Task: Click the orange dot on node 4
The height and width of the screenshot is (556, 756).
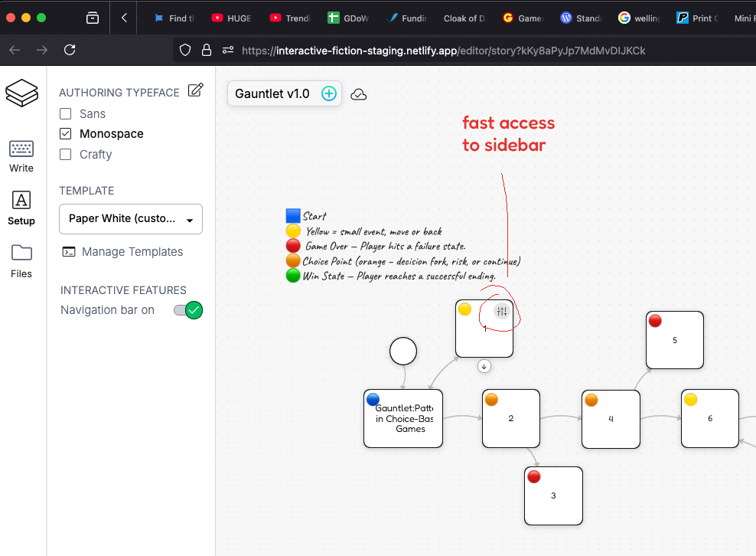Action: (x=591, y=400)
